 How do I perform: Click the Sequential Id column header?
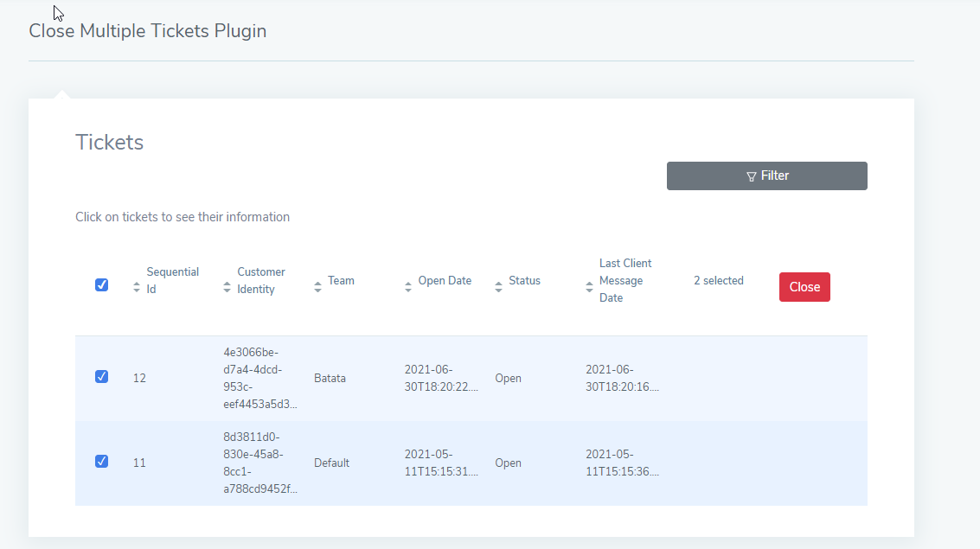tap(172, 280)
